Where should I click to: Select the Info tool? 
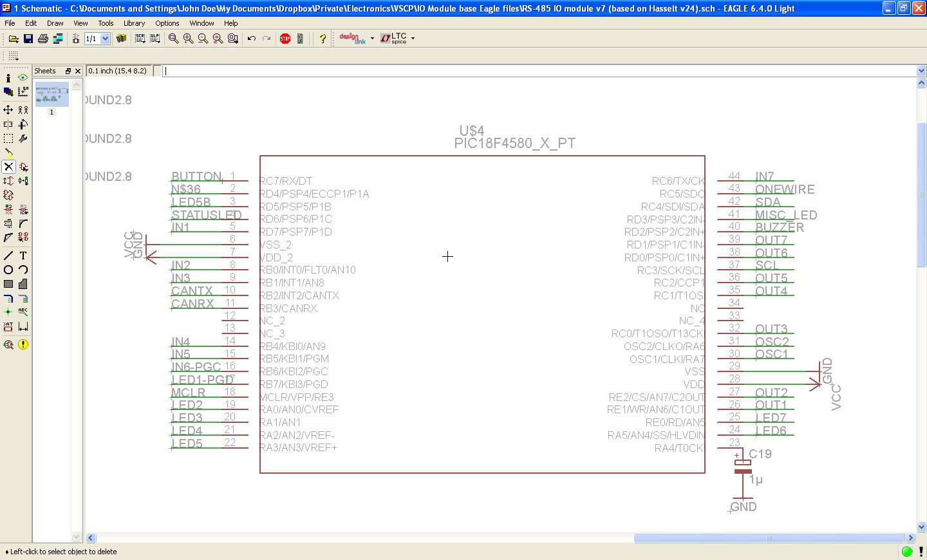click(8, 78)
